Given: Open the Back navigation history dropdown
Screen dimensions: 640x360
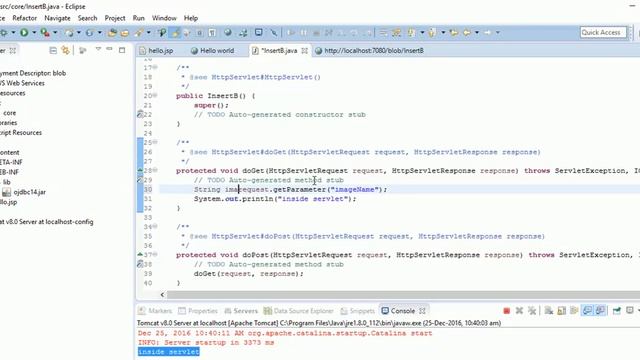Looking at the screenshot, I should click(x=477, y=32).
